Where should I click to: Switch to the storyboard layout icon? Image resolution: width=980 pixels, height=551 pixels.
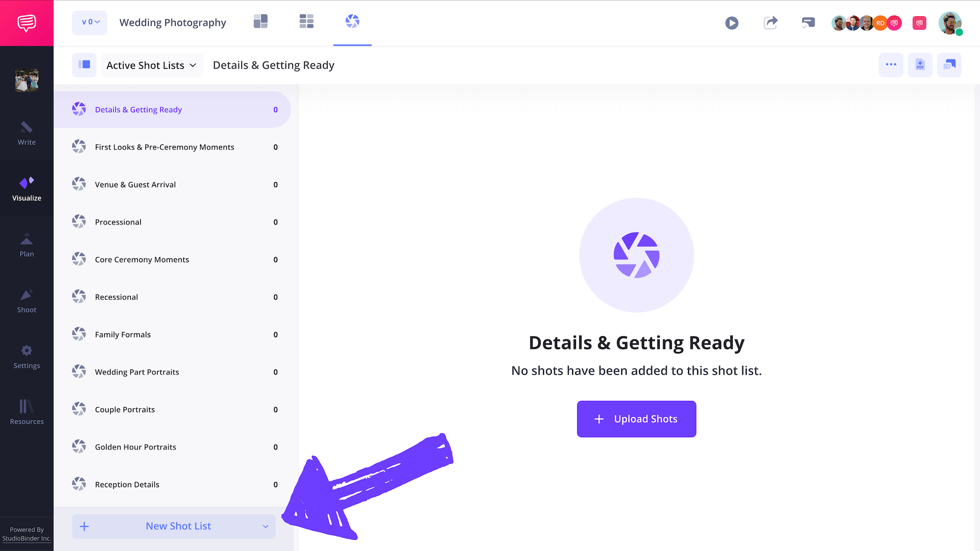[260, 21]
